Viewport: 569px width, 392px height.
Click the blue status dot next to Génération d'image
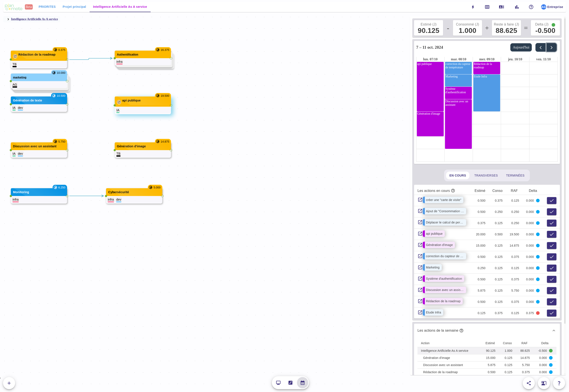pos(538,245)
